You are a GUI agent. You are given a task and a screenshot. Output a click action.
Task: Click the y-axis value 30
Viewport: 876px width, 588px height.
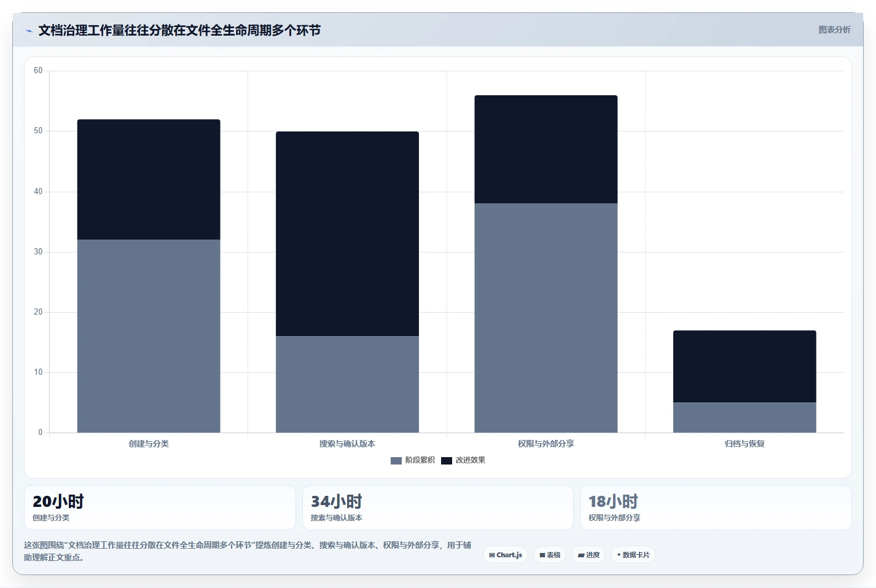[x=38, y=252]
